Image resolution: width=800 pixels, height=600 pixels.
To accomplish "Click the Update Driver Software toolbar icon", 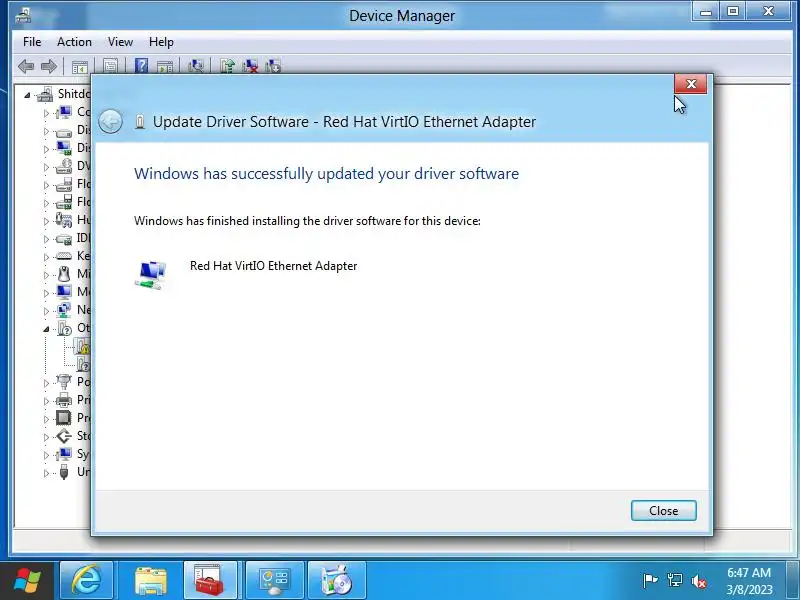I will coord(227,66).
